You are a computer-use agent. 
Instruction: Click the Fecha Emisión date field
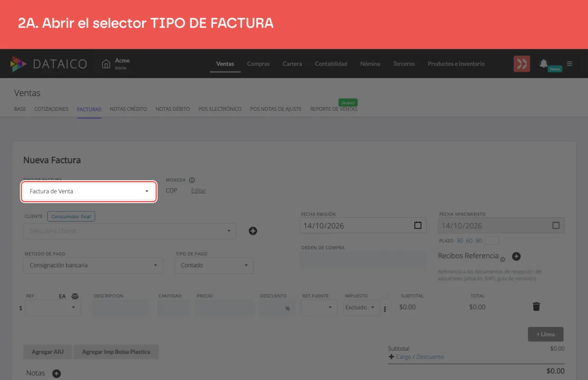click(363, 226)
